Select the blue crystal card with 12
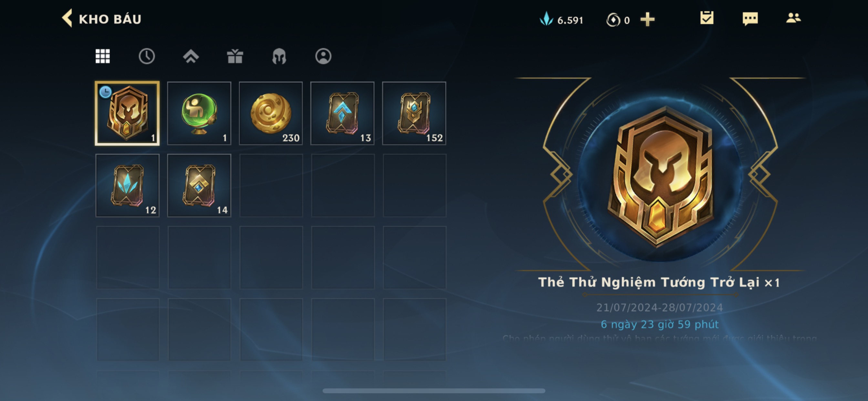 127,185
